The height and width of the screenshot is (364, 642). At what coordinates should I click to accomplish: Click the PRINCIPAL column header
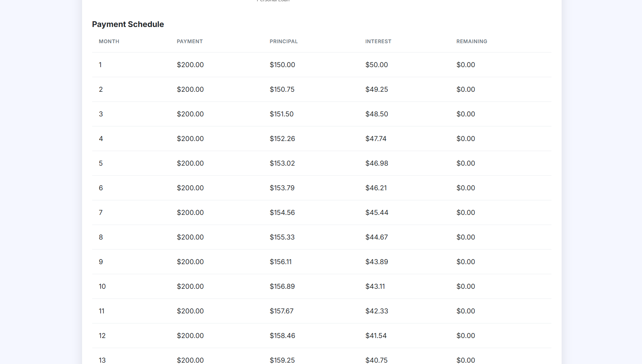[283, 41]
